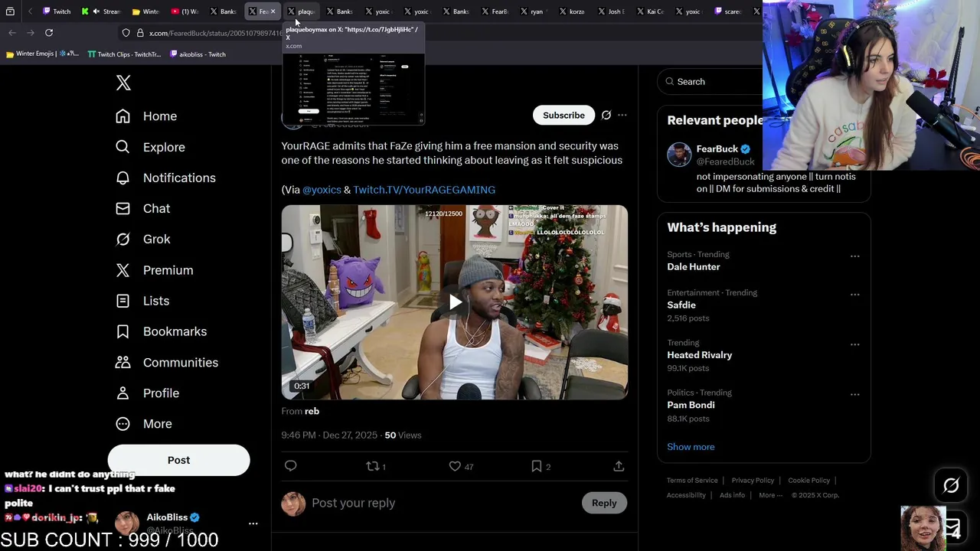Open the @yoxics mention link
Viewport: 980px width, 551px height.
(322, 190)
